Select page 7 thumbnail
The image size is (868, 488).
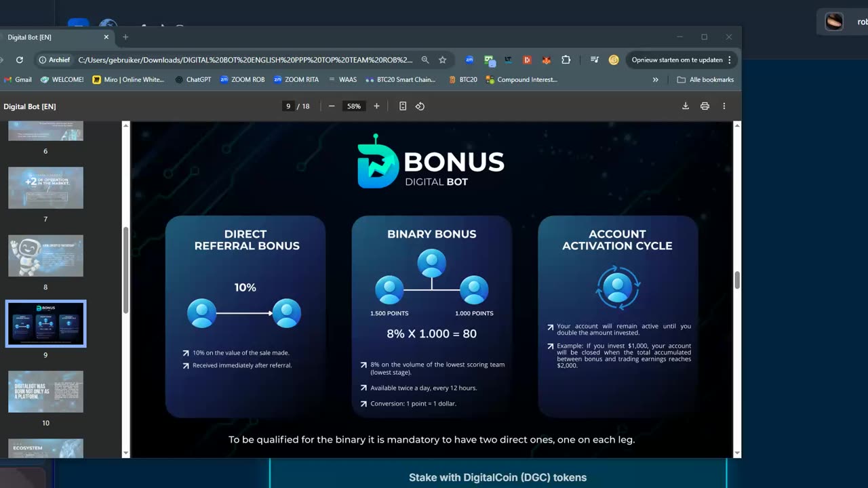(45, 188)
